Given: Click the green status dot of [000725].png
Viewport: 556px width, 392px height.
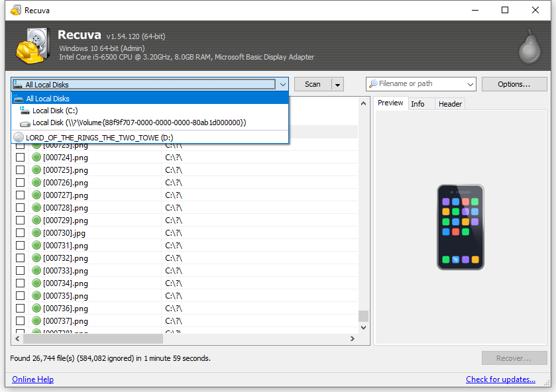Looking at the screenshot, I should click(x=36, y=170).
